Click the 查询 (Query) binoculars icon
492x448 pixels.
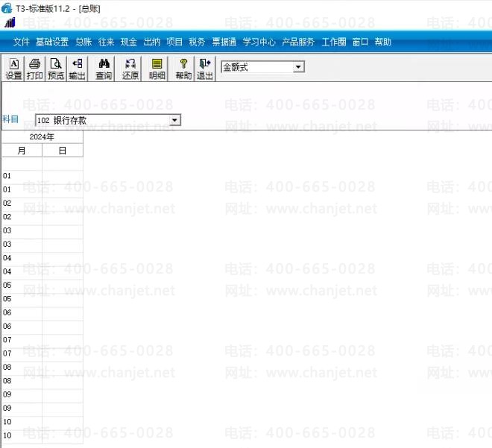coord(104,69)
